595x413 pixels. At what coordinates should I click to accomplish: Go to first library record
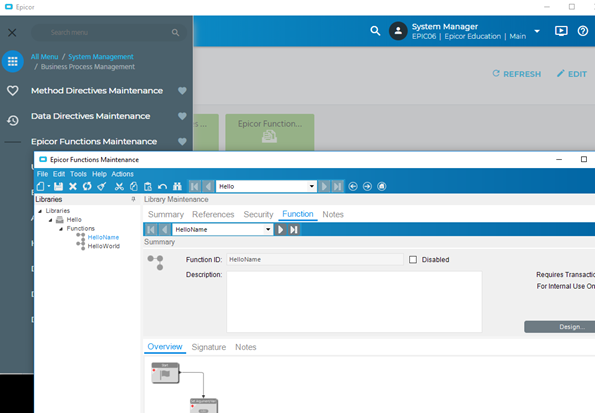tap(195, 186)
